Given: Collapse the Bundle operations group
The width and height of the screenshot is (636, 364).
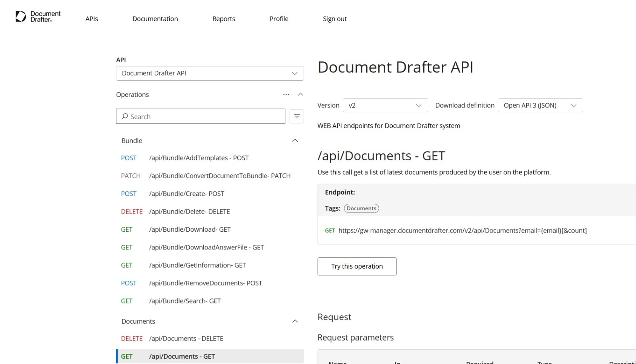Looking at the screenshot, I should click(295, 141).
